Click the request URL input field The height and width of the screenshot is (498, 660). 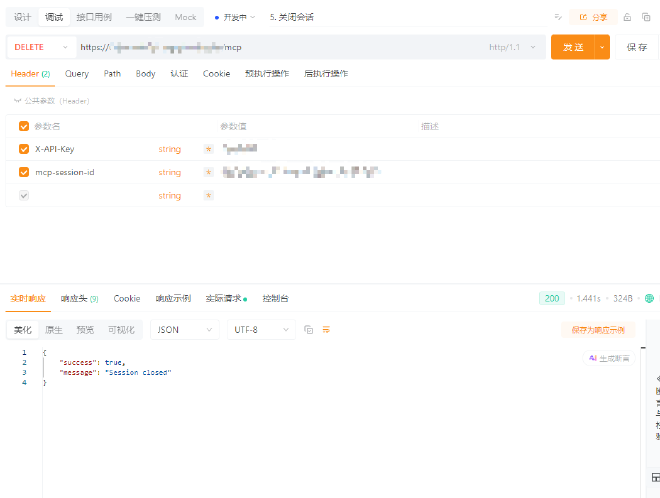tap(280, 47)
